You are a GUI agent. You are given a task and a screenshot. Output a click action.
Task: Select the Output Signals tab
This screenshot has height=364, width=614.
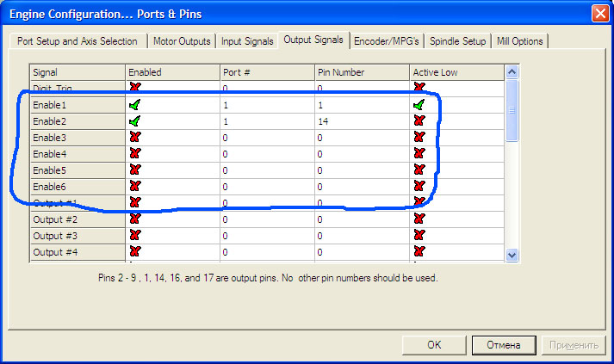click(313, 40)
